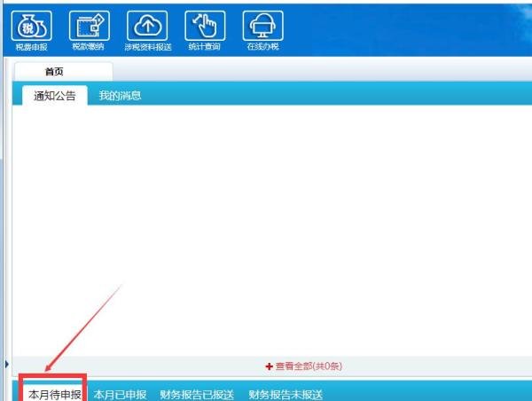Viewport: 532px width, 401px height.
Task: Switch to the 通知公告 tab
Action: tap(55, 96)
